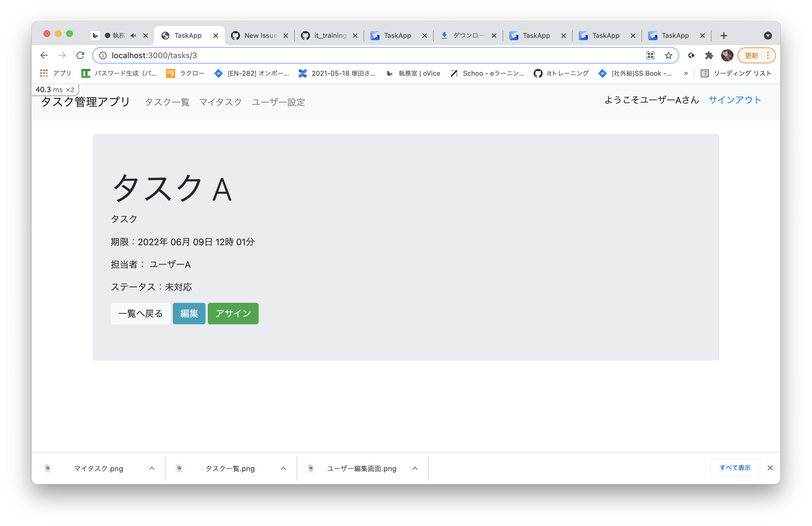Click the green アサイン button
812x526 pixels.
pos(233,313)
